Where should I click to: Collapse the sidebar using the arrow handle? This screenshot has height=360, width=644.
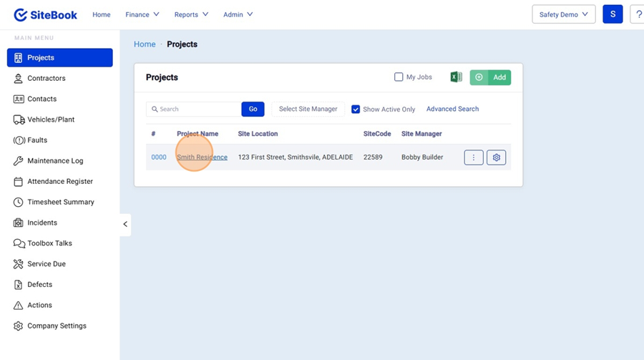pos(125,224)
